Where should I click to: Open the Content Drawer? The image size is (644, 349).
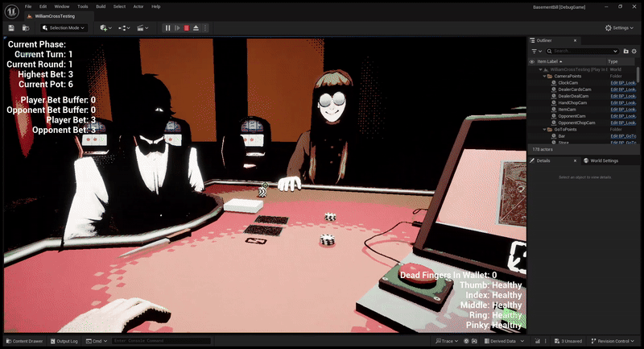[25, 341]
